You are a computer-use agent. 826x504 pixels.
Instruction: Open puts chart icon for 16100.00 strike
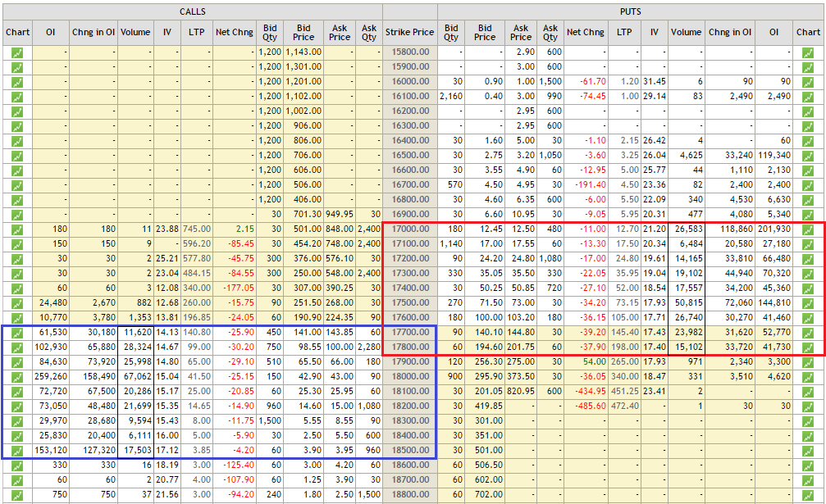pos(808,97)
